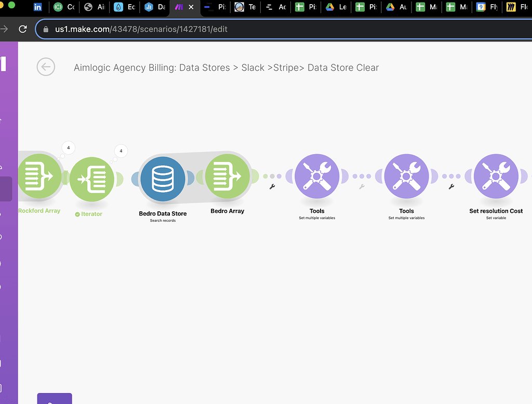Click the purple button at bottom left
532x404 pixels.
pyautogui.click(x=54, y=399)
